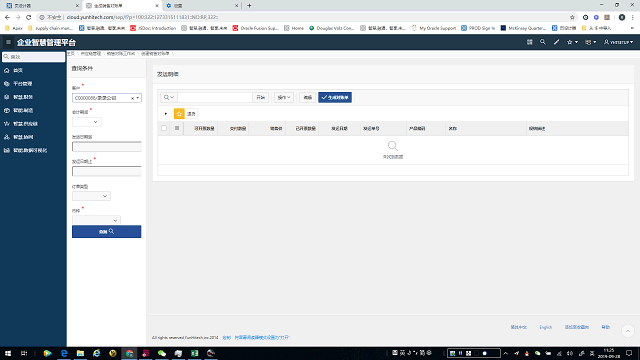
Task: Click the third breadcrumb link
Action: pyautogui.click(x=121, y=53)
